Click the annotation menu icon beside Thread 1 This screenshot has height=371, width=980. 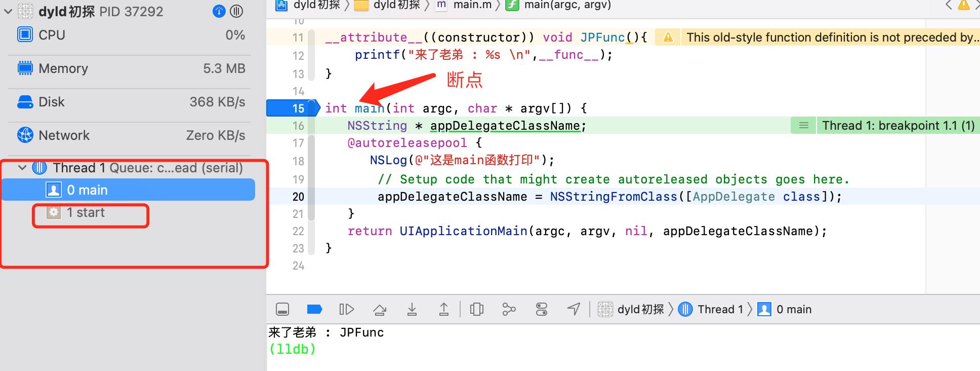(x=803, y=125)
